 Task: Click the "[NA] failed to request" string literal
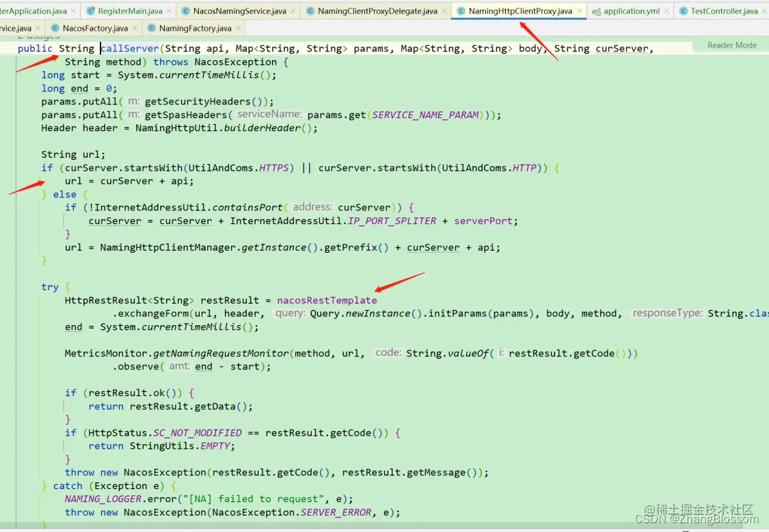[x=253, y=499]
